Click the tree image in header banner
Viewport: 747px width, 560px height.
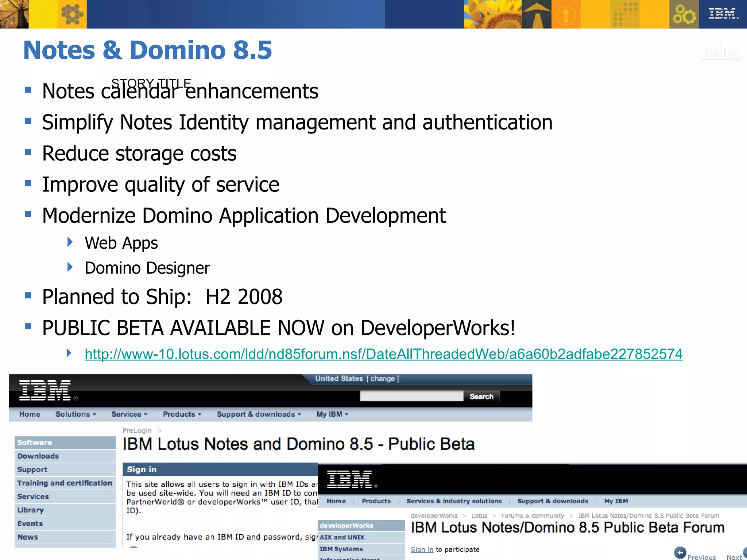15,14
